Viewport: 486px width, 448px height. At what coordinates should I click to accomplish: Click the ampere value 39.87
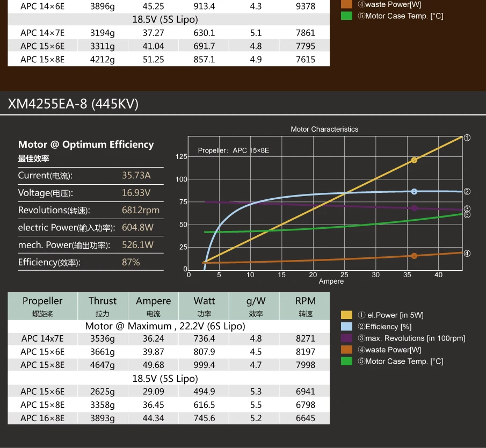click(154, 352)
